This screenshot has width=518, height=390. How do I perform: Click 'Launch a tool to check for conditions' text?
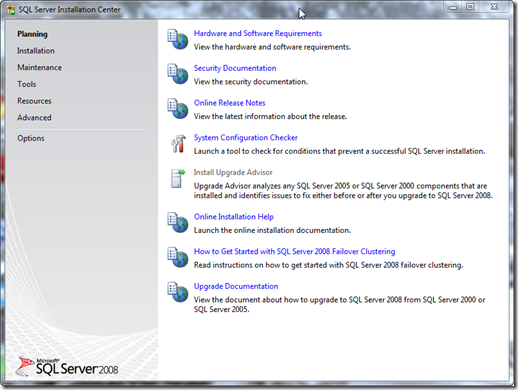[x=339, y=151]
